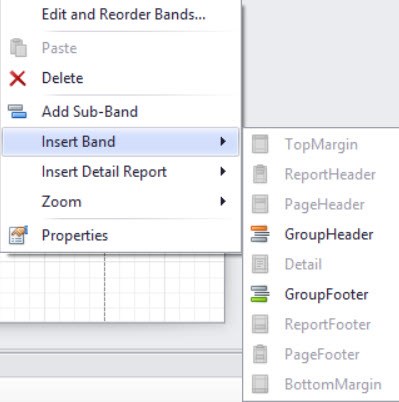399x402 pixels.
Task: Click the TopMargin band icon
Action: [x=260, y=144]
